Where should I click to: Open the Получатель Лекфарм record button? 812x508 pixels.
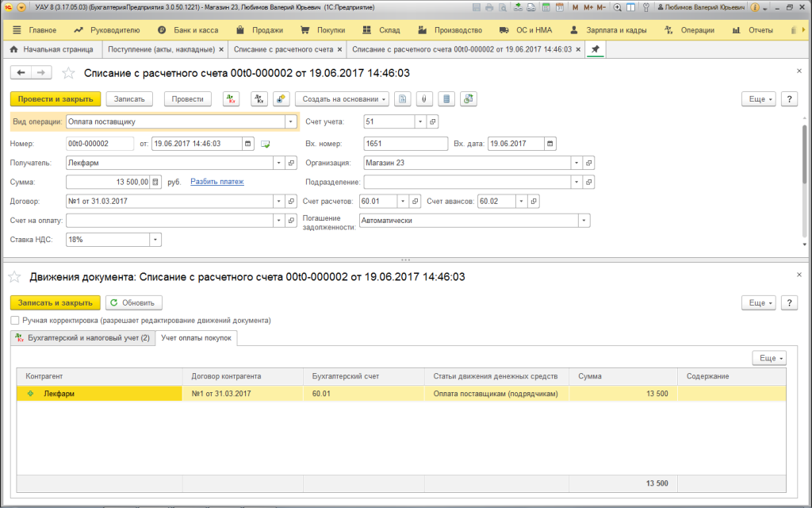click(292, 163)
